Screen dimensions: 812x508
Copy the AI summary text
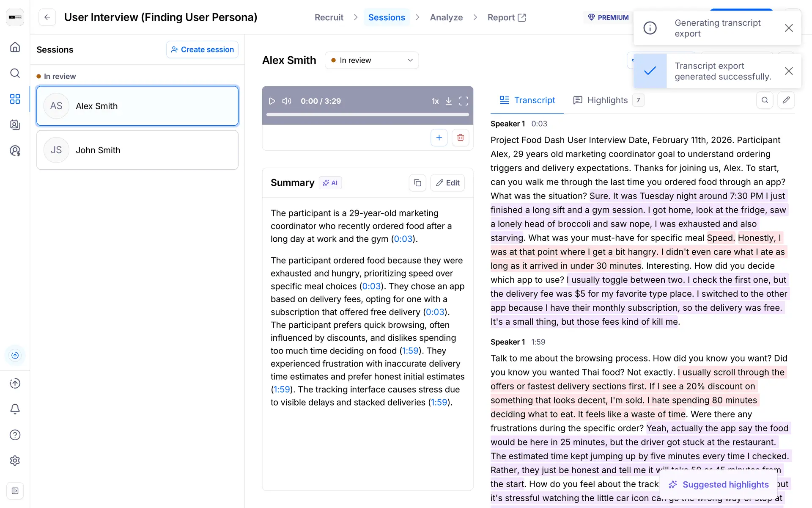[x=417, y=183]
